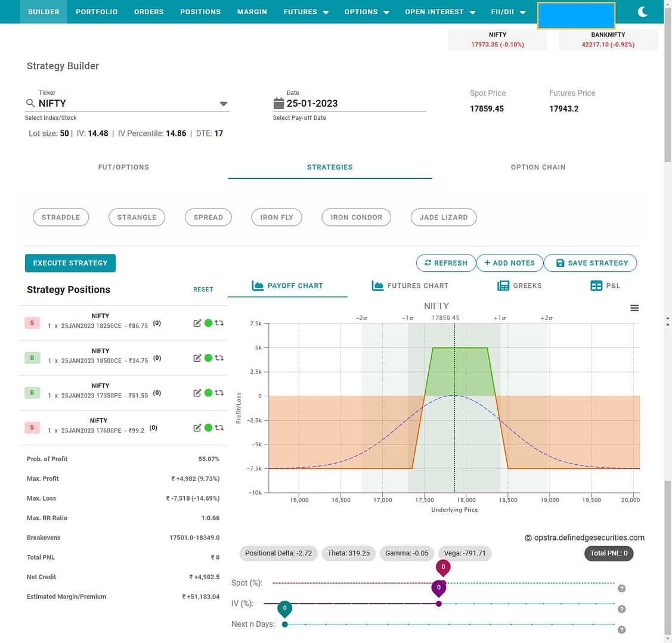Viewport: 672px width, 643px height.
Task: Open the GREEKS tab
Action: [519, 285]
